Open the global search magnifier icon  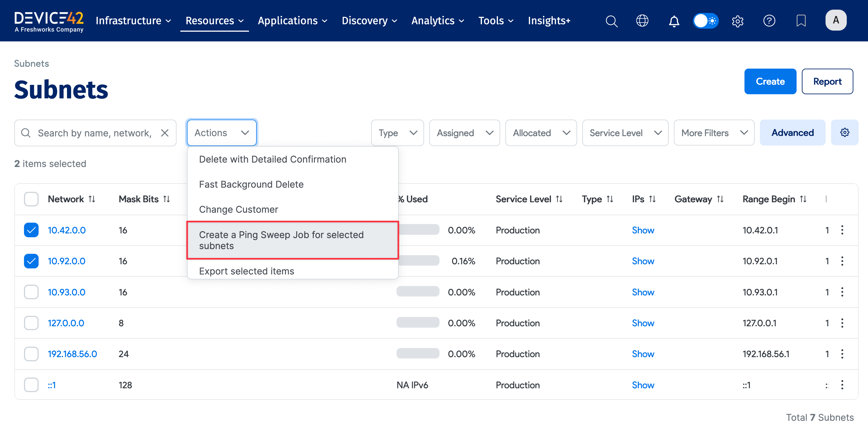[x=611, y=21]
